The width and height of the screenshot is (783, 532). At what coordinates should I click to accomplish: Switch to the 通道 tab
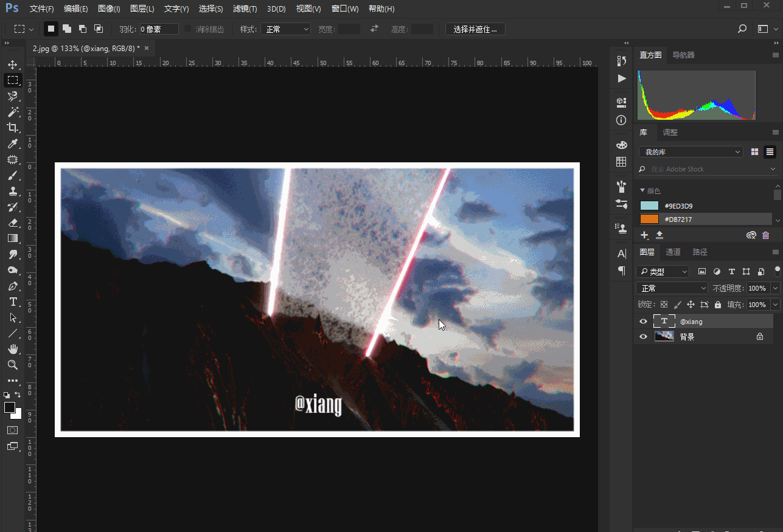[673, 252]
